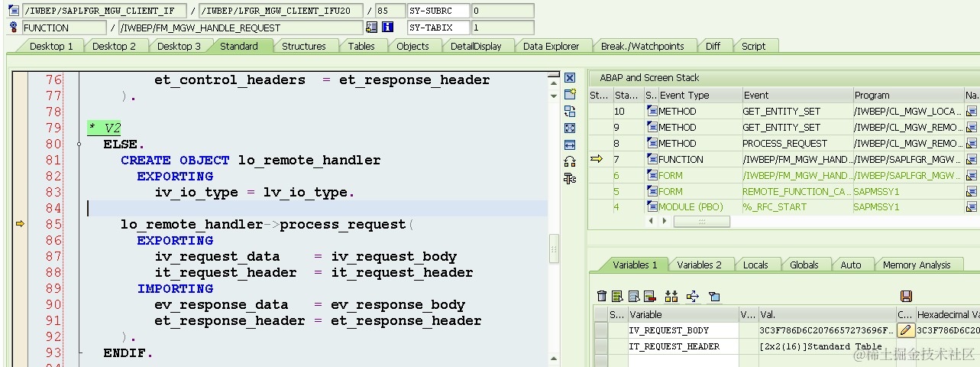Switch to the Locals tab
Viewport: 980px width, 367px height.
[755, 265]
